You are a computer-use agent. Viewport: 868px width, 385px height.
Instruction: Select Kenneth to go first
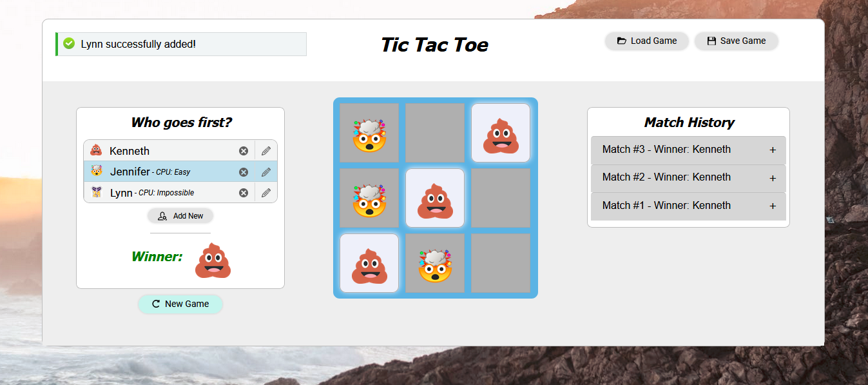[180, 150]
